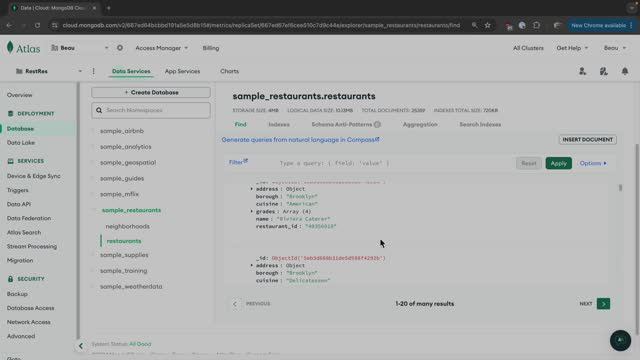The height and width of the screenshot is (360, 640).
Task: Open Atlas Search in the sidebar
Action: [x=24, y=232]
